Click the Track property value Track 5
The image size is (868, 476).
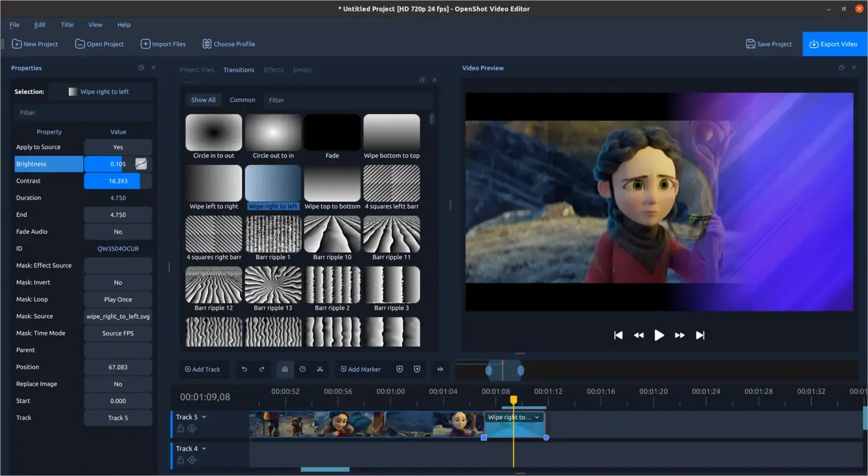point(118,418)
